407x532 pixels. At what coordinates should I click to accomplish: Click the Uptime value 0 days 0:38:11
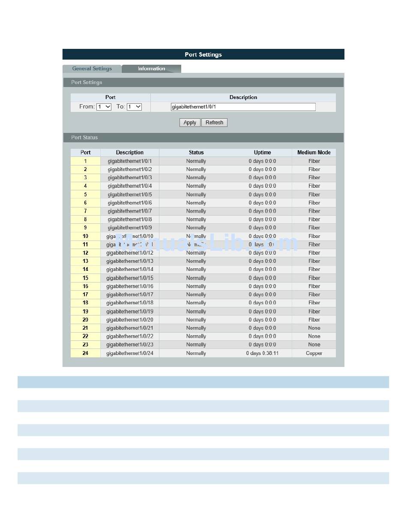(x=262, y=353)
